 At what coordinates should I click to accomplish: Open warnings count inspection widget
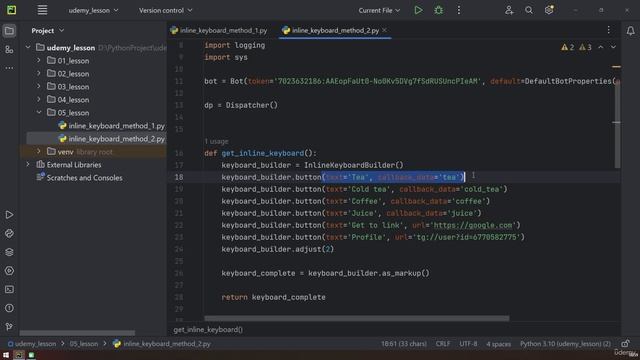(576, 47)
